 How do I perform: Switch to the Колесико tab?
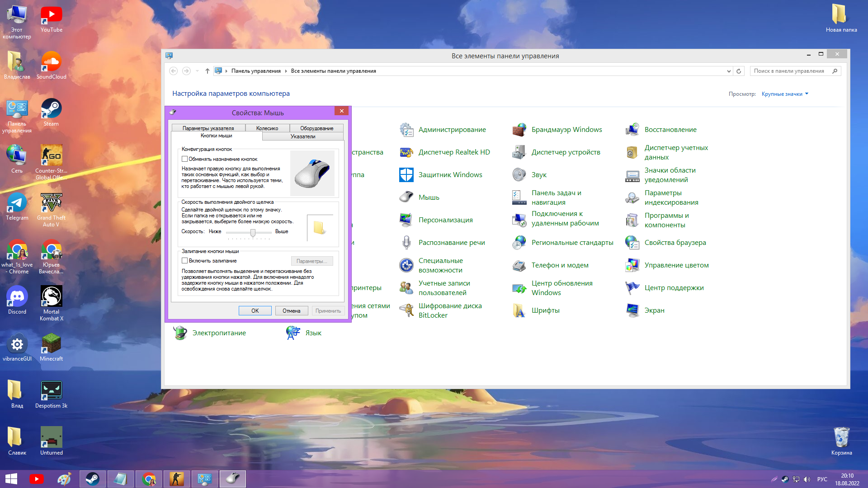click(267, 128)
